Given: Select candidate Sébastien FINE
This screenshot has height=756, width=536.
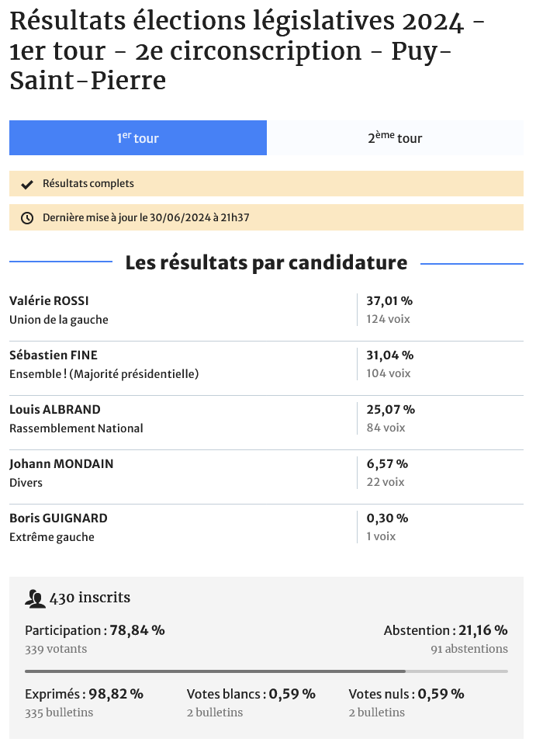Looking at the screenshot, I should pos(54,355).
